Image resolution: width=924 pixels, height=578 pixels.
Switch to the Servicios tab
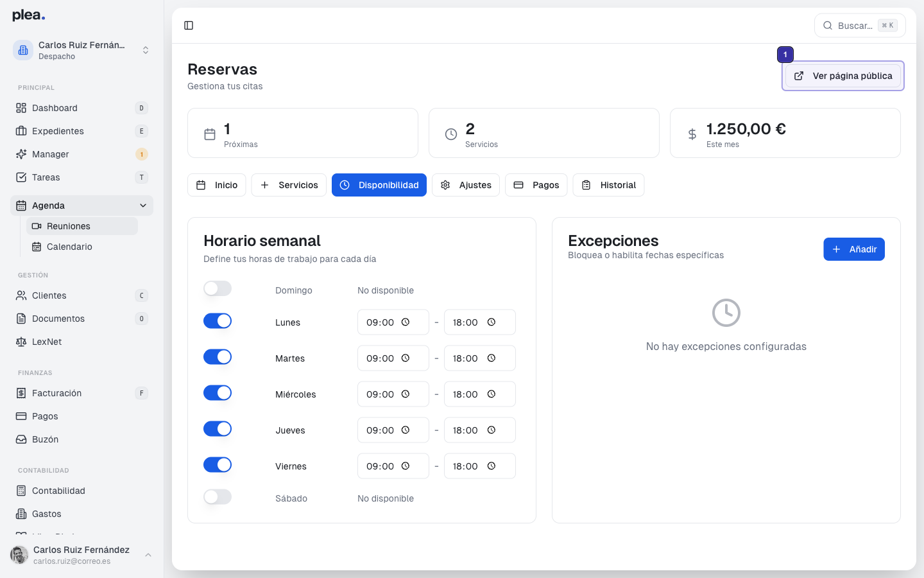[x=289, y=185]
